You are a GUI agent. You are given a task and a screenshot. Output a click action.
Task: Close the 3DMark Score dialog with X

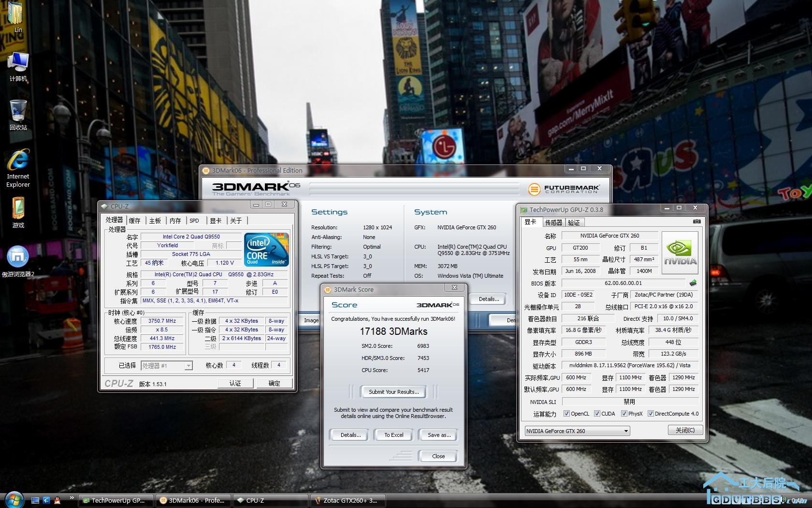coord(454,287)
